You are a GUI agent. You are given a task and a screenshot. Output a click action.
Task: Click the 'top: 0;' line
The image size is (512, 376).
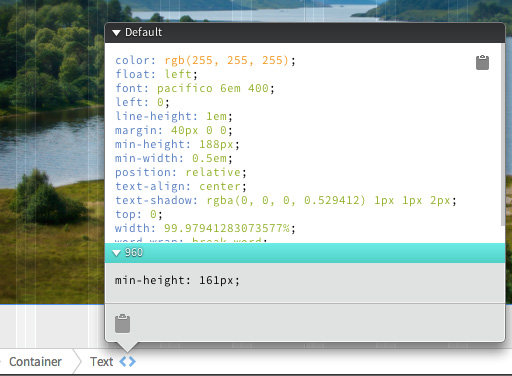coord(139,214)
